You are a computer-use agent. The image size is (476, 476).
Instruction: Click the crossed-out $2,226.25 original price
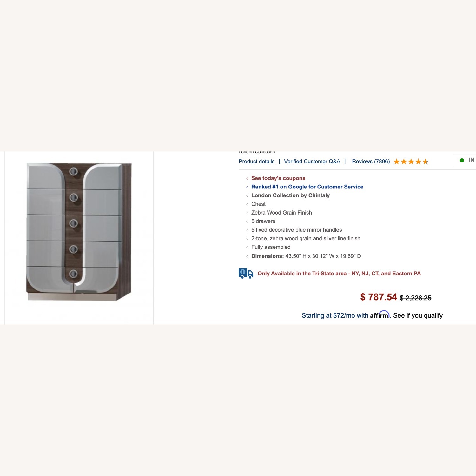click(x=415, y=298)
